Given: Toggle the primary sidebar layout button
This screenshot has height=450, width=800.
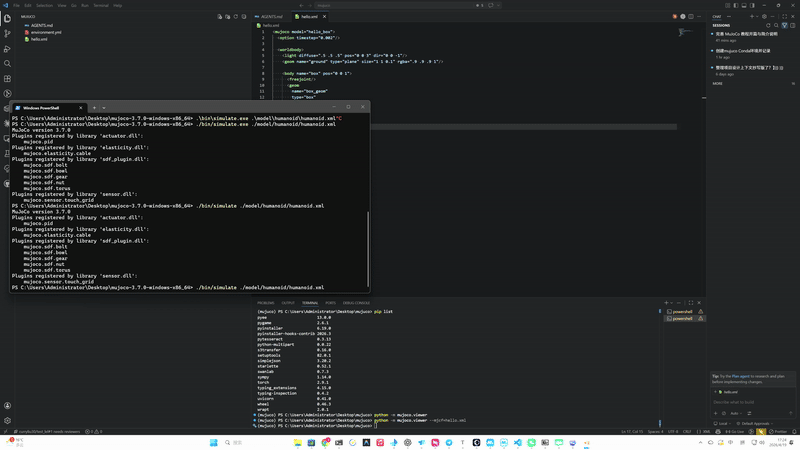Looking at the screenshot, I should [x=736, y=5].
